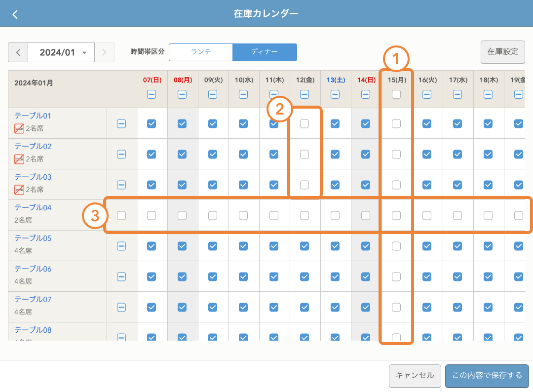Toggle all tables for 13(土) column
The width and height of the screenshot is (533, 392).
point(335,94)
